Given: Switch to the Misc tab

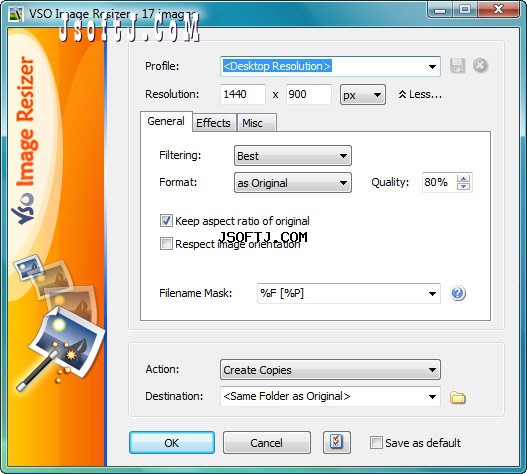Looking at the screenshot, I should 256,123.
